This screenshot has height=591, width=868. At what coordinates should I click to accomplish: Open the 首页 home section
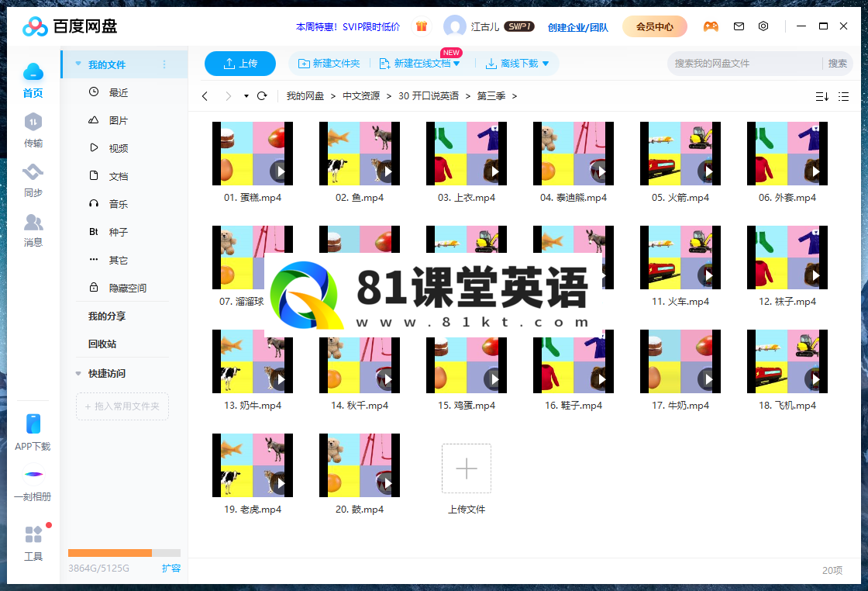[33, 81]
